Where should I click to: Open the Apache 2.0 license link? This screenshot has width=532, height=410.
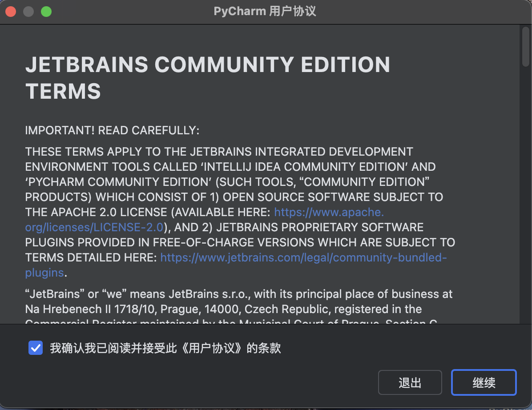(x=329, y=212)
